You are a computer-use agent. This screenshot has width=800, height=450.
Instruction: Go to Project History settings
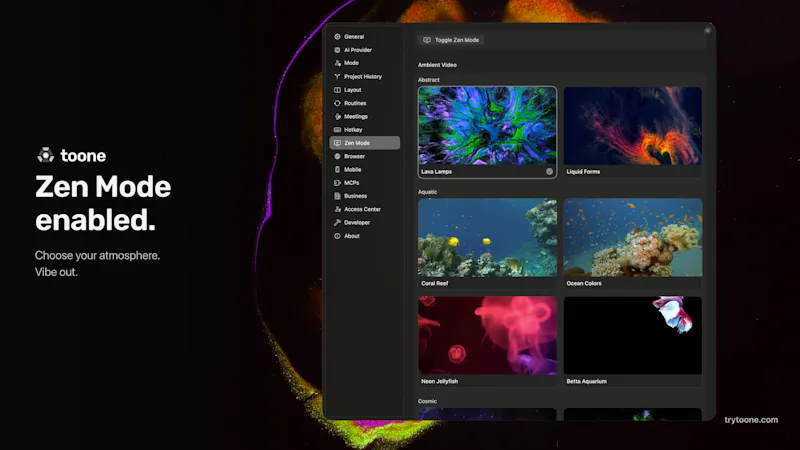[x=364, y=77]
